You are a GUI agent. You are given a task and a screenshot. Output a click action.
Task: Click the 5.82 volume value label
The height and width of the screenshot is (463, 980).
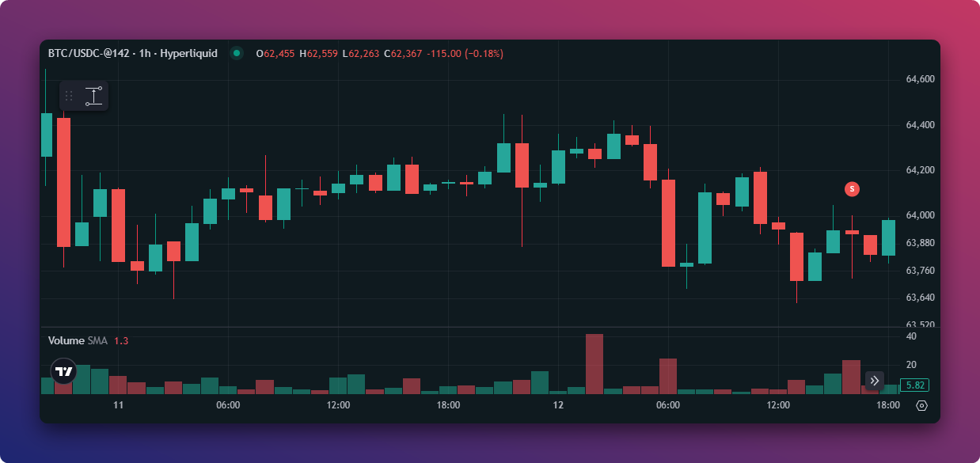coord(915,385)
